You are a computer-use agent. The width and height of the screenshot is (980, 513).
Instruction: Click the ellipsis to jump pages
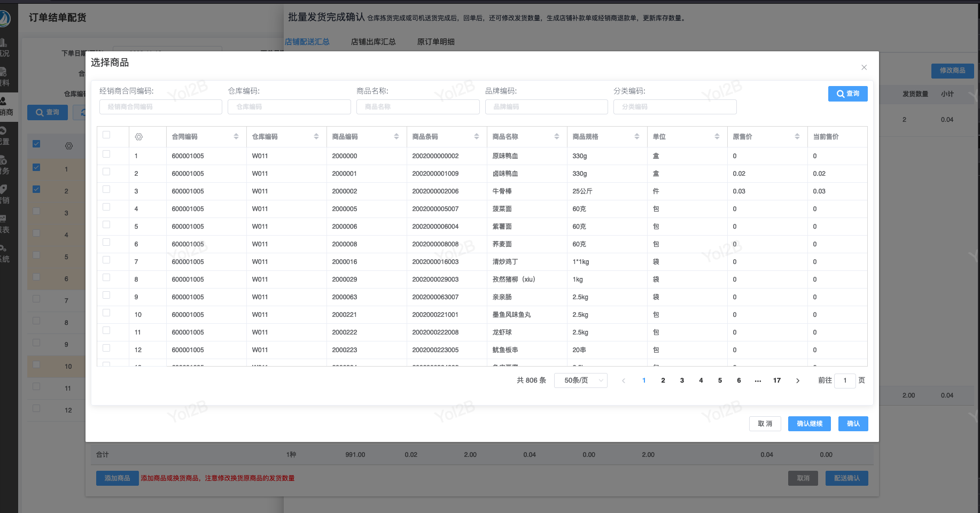click(758, 380)
